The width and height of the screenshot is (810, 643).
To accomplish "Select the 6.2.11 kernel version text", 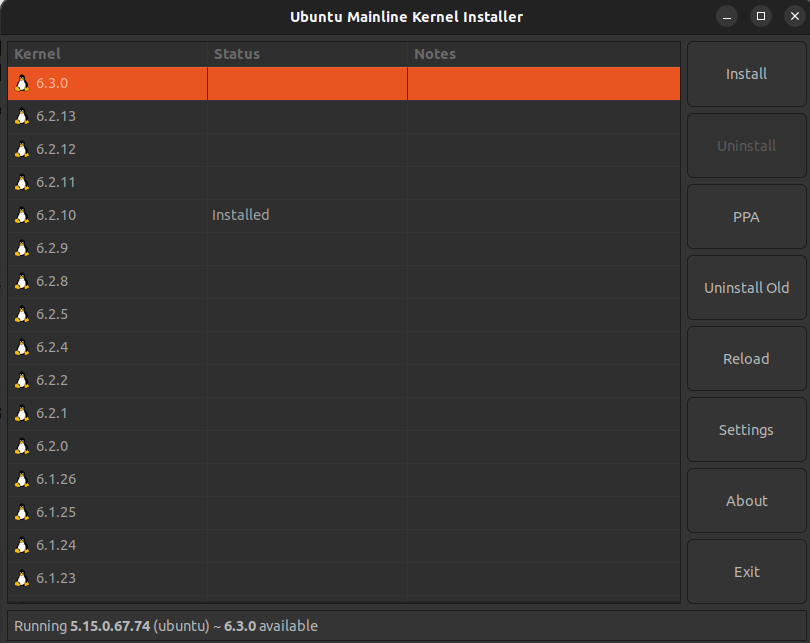I will click(x=56, y=182).
